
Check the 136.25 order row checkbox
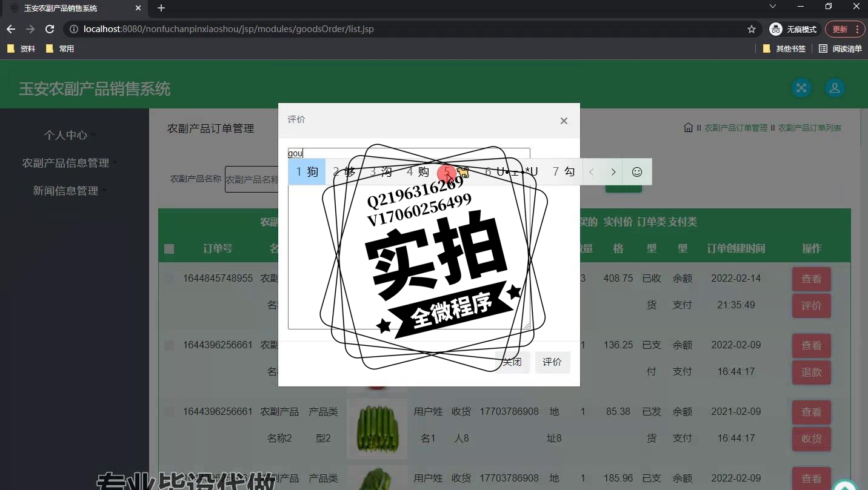pyautogui.click(x=169, y=345)
